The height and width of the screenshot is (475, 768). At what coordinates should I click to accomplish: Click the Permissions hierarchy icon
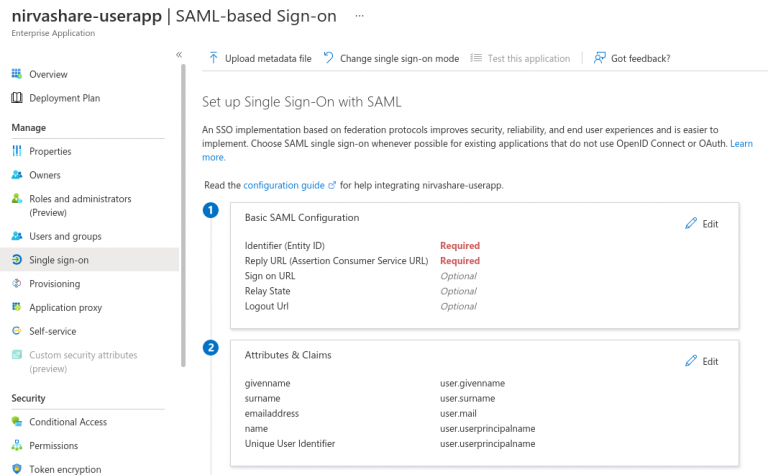(17, 445)
